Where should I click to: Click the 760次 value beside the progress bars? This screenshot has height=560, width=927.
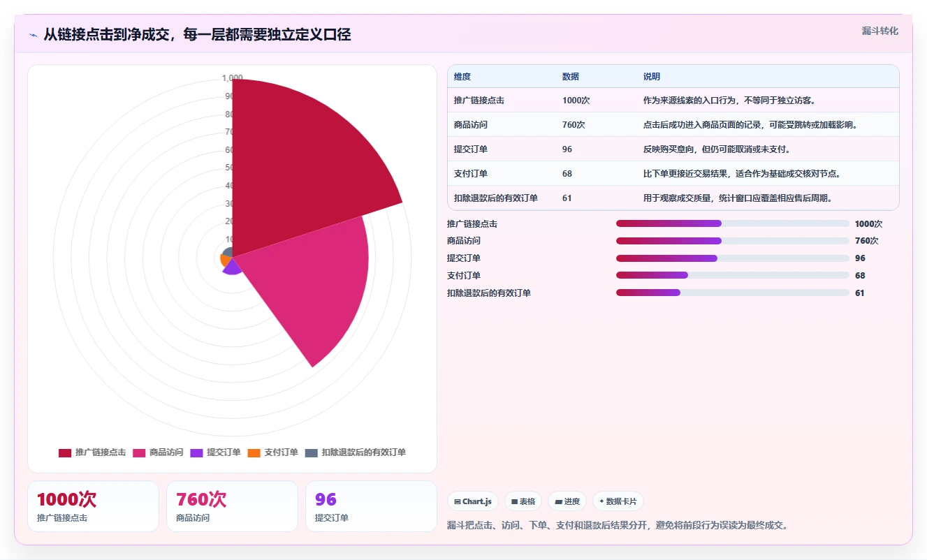point(867,241)
